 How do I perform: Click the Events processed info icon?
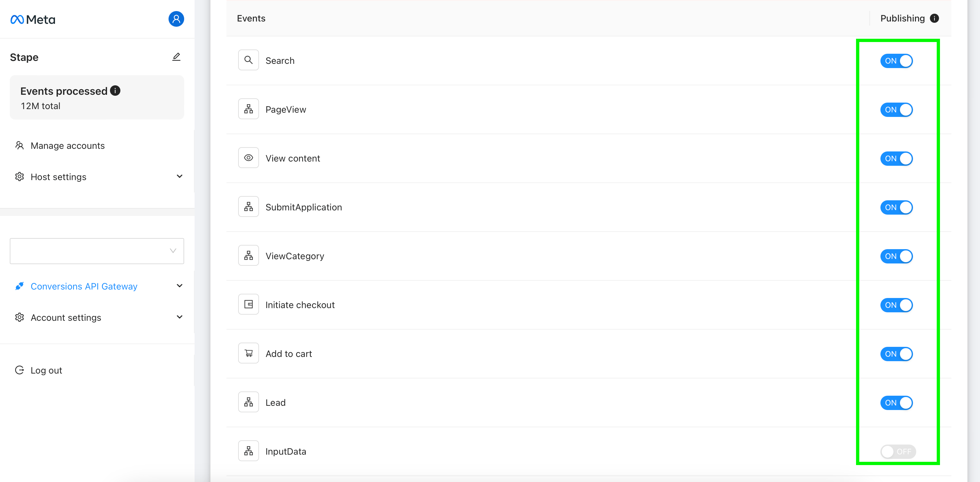point(115,91)
